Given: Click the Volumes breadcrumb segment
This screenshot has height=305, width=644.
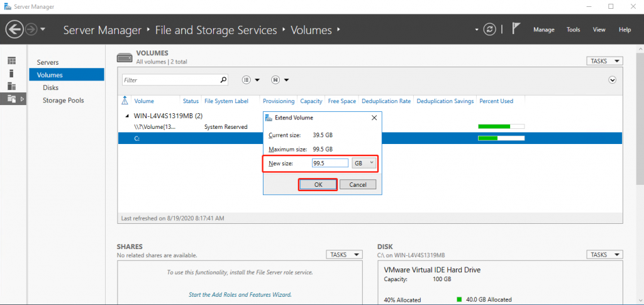Looking at the screenshot, I should pos(311,30).
